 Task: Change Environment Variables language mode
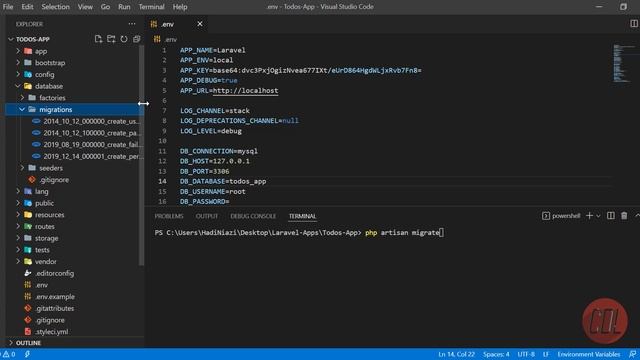[x=589, y=354]
